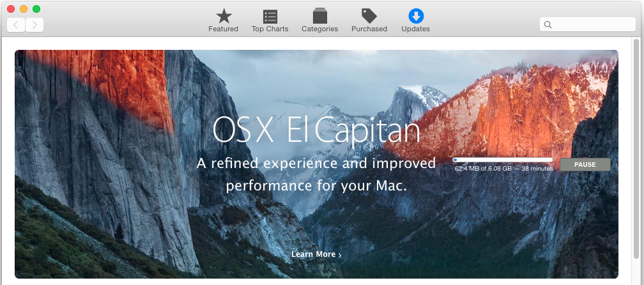The width and height of the screenshot is (644, 285).
Task: Click the El Capitan download progress bar
Action: point(503,160)
